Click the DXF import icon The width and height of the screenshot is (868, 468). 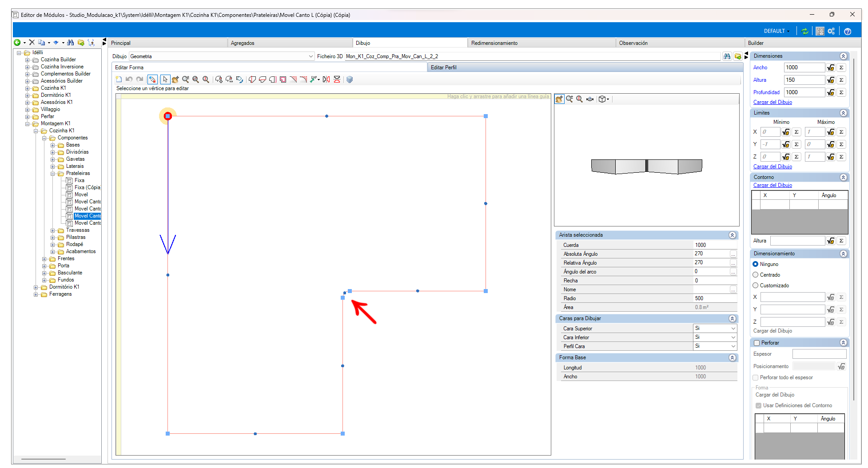pyautogui.click(x=314, y=79)
